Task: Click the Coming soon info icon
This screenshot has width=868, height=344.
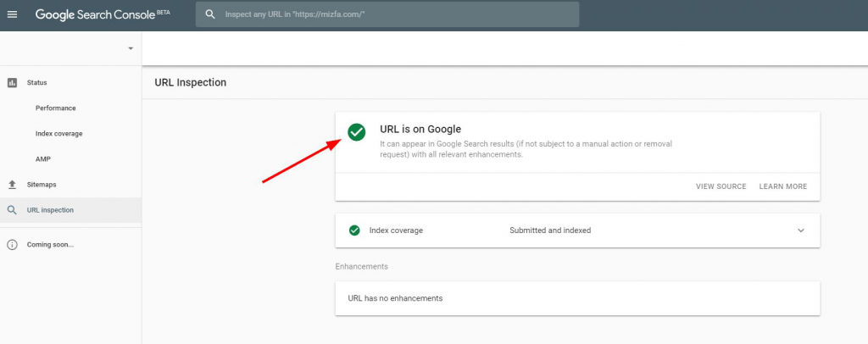Action: 12,245
